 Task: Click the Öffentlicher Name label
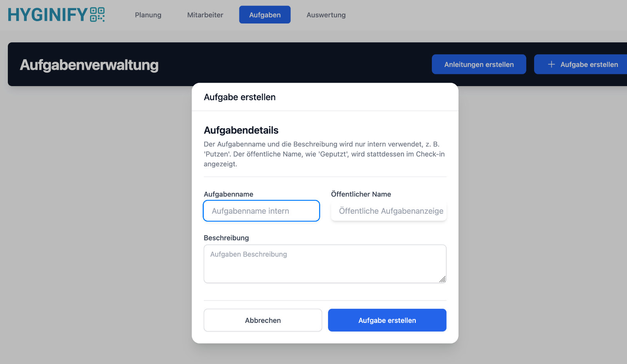[361, 194]
